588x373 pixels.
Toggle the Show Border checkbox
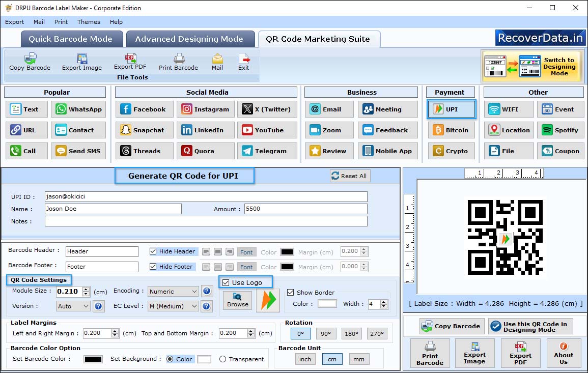tap(290, 292)
